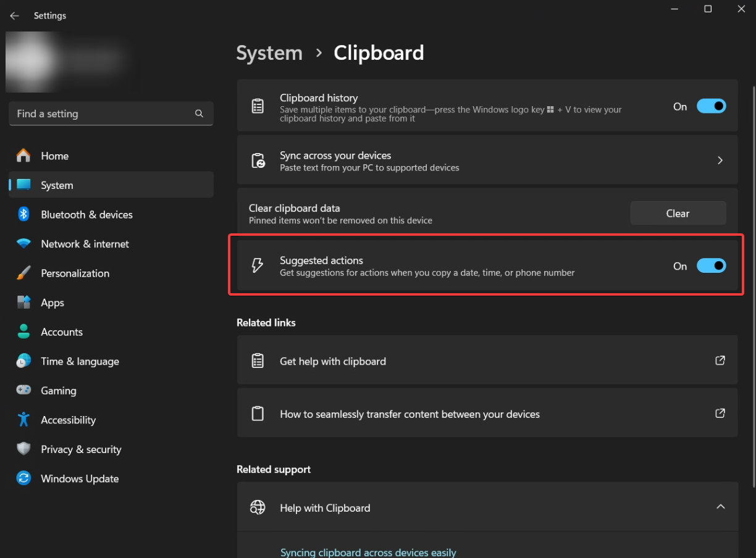This screenshot has width=756, height=558.
Task: Go back to System breadcrumb
Action: 269,53
